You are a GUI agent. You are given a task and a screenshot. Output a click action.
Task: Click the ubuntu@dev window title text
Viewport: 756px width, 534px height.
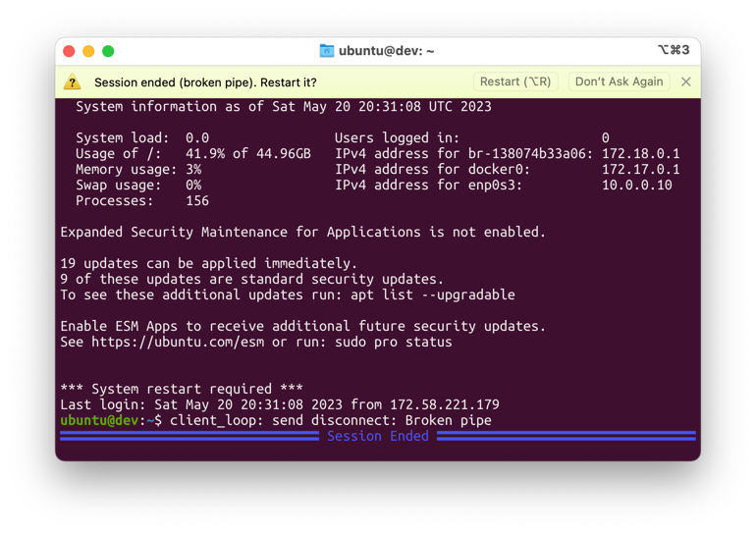386,51
